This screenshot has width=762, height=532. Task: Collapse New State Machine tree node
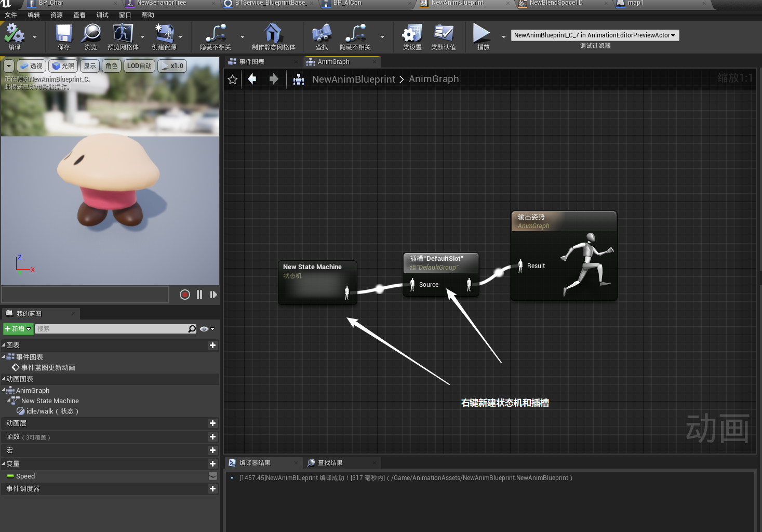(9, 401)
